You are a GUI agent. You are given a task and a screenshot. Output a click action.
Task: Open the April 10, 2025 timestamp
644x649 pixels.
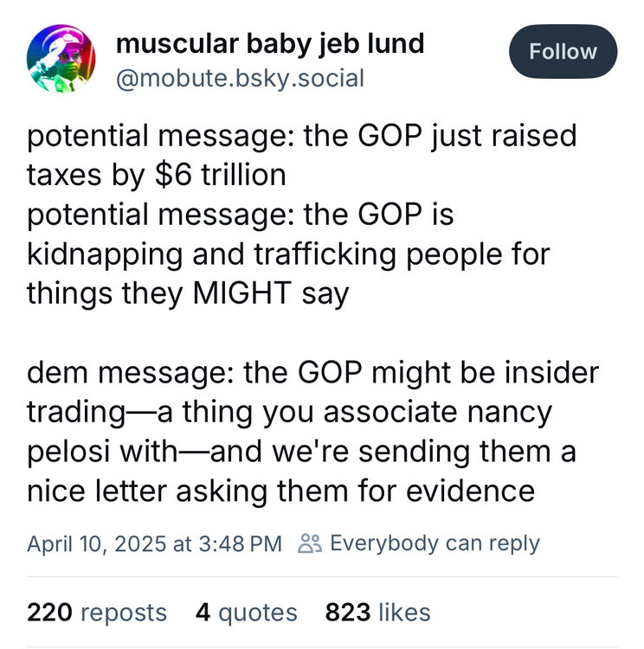[x=154, y=543]
